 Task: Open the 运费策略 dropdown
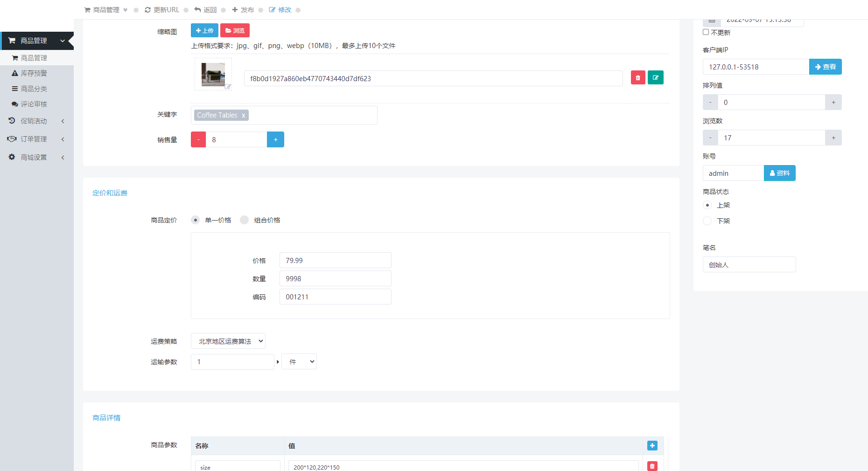click(228, 341)
